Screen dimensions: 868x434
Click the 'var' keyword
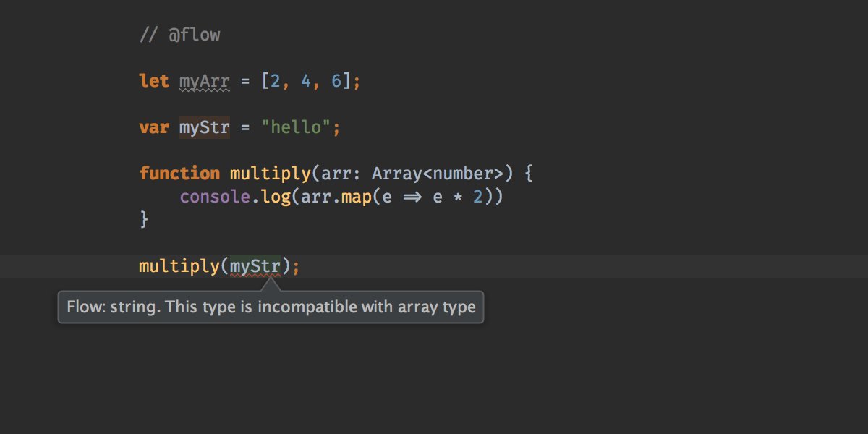[154, 127]
